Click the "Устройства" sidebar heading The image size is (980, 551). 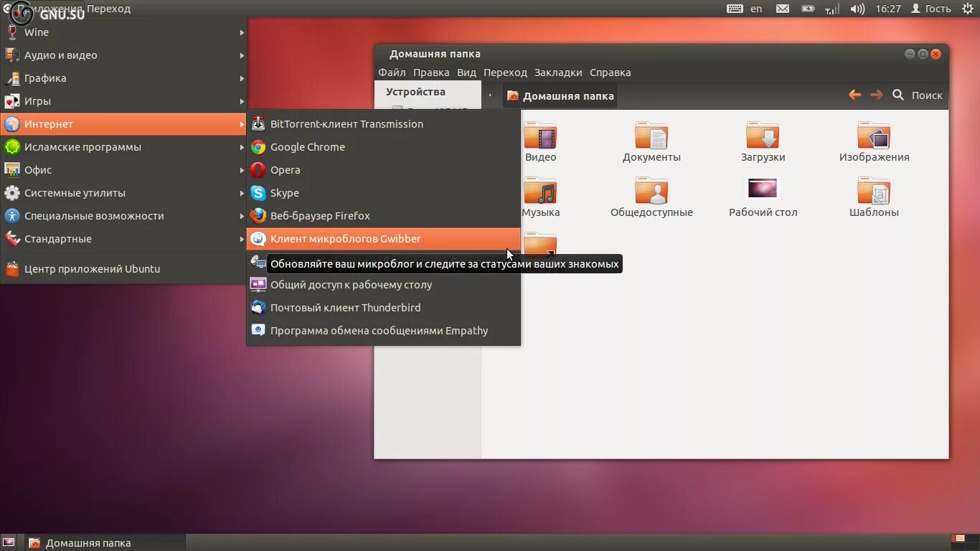(415, 92)
